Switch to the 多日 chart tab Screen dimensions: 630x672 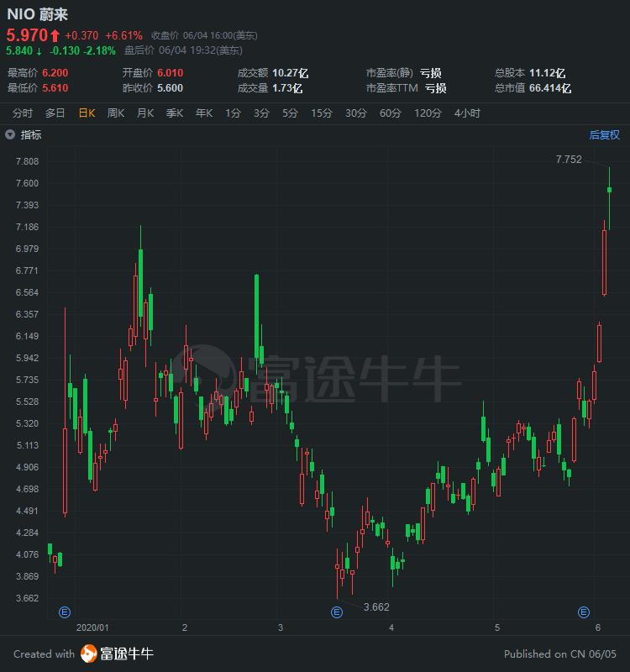pos(55,113)
